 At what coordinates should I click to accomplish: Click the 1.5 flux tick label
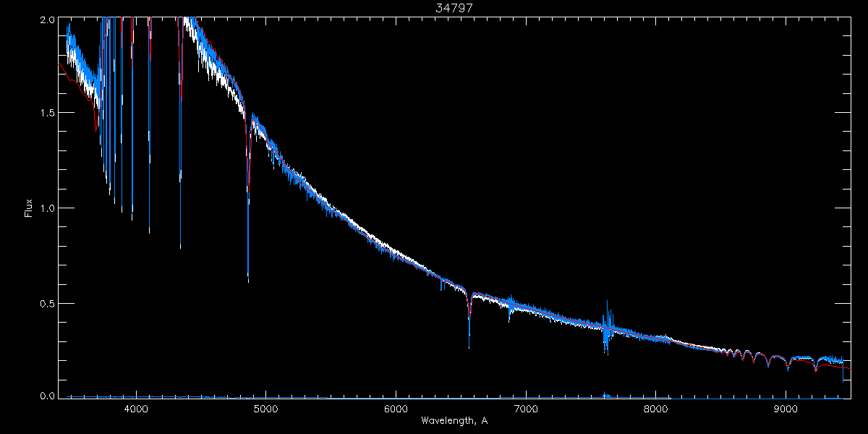[46, 114]
